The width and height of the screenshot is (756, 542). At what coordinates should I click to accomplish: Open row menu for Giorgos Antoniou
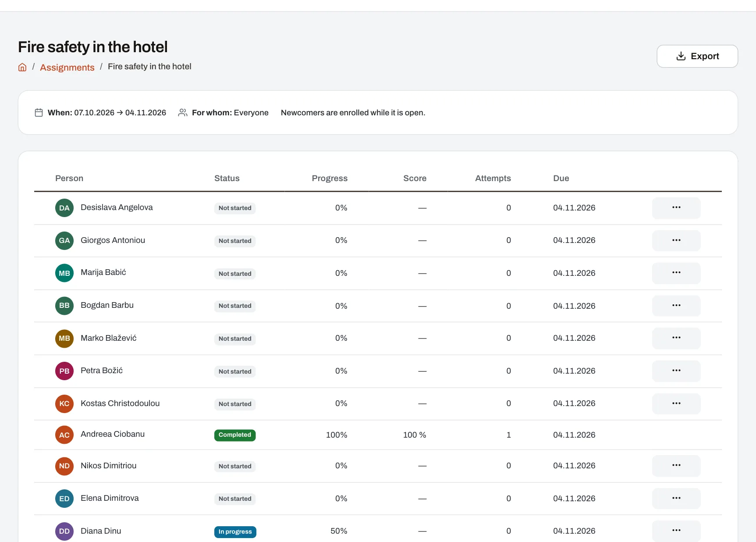point(676,240)
